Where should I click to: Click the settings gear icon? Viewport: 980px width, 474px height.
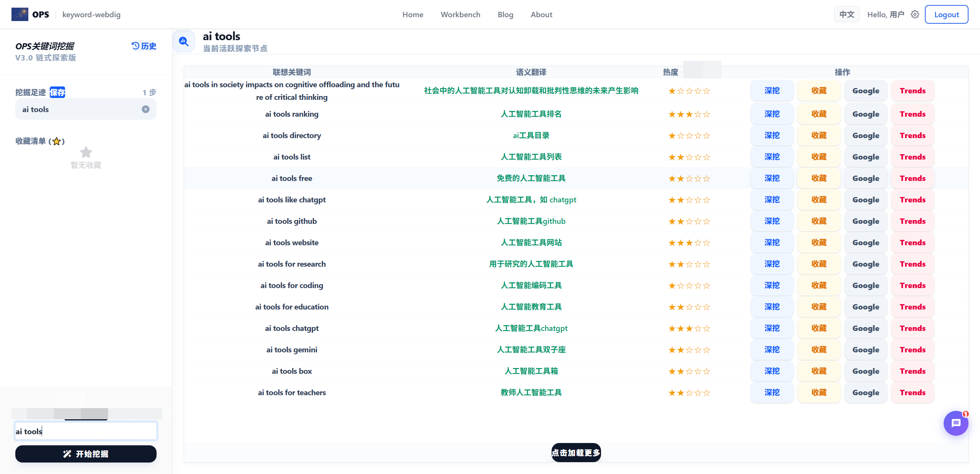(915, 15)
